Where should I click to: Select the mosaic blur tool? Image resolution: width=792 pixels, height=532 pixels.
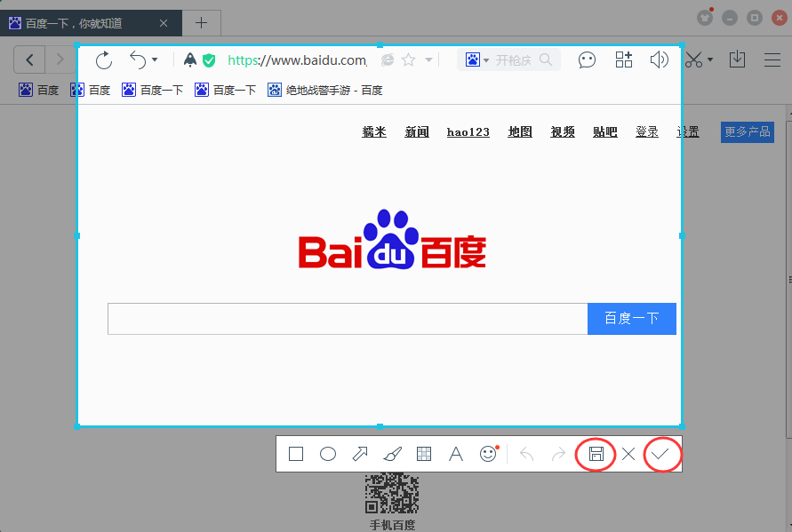point(424,454)
